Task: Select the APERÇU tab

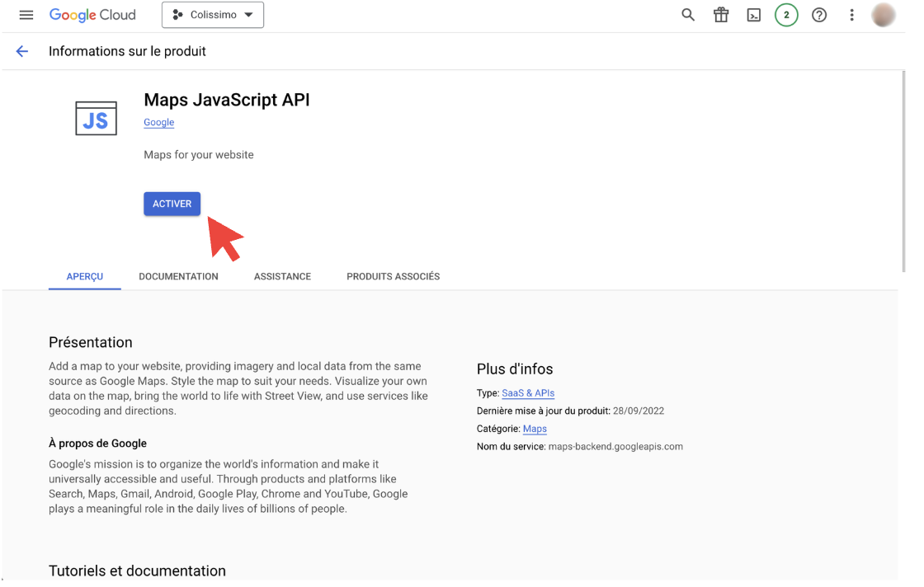Action: 85,277
